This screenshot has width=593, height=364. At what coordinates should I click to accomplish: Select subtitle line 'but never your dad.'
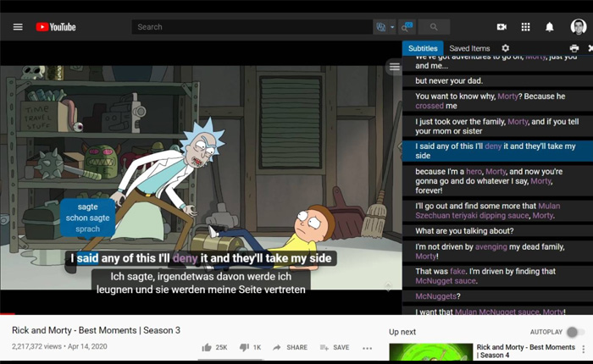(497, 81)
